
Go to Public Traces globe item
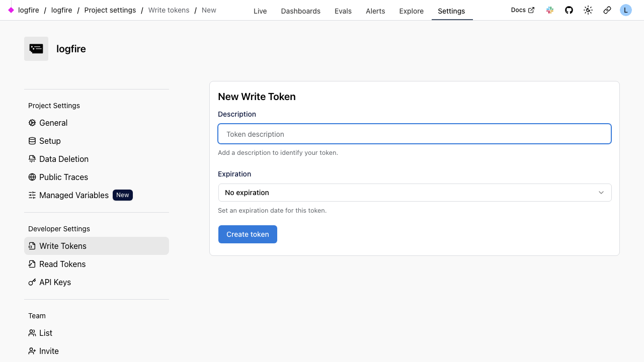point(63,177)
